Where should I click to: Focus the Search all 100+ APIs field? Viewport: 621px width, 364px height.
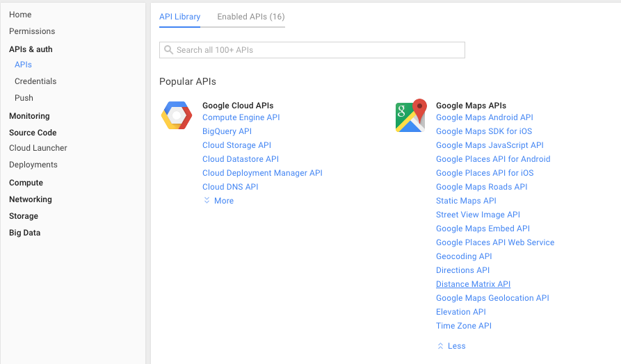(x=312, y=50)
